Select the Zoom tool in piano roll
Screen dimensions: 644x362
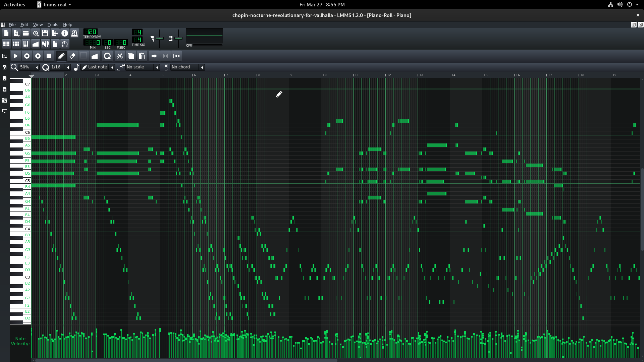(x=107, y=56)
